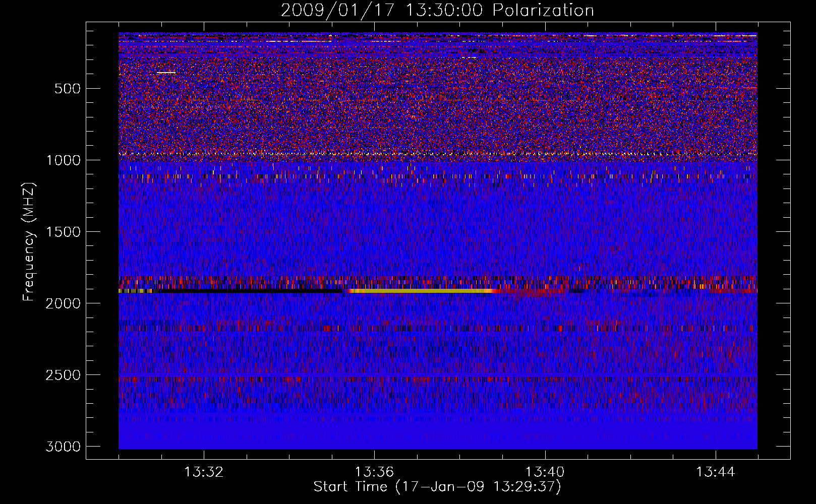Click the 'Start Time (17-Jan-09 13:29:37)' label
This screenshot has height=504, width=816.
click(x=437, y=487)
